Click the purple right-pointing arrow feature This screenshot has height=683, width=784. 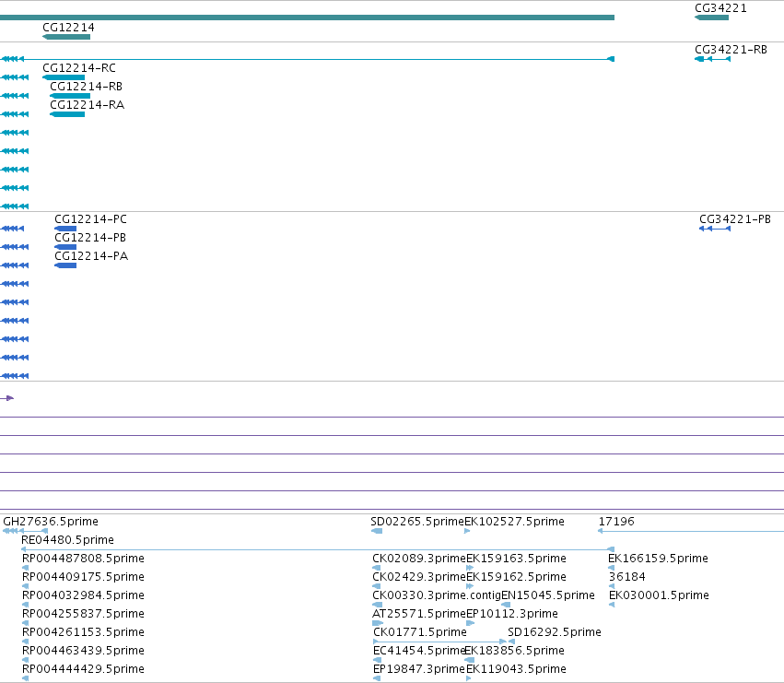[7, 398]
